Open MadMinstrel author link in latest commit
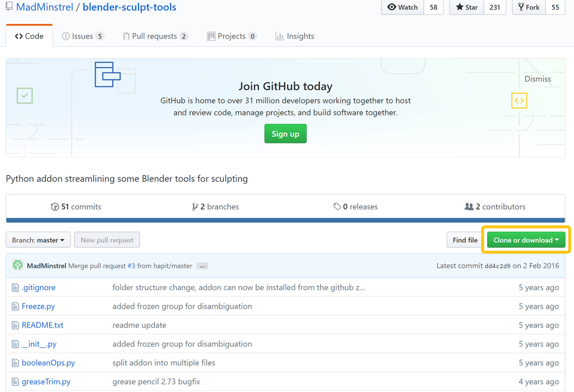The height and width of the screenshot is (392, 574). pos(47,266)
